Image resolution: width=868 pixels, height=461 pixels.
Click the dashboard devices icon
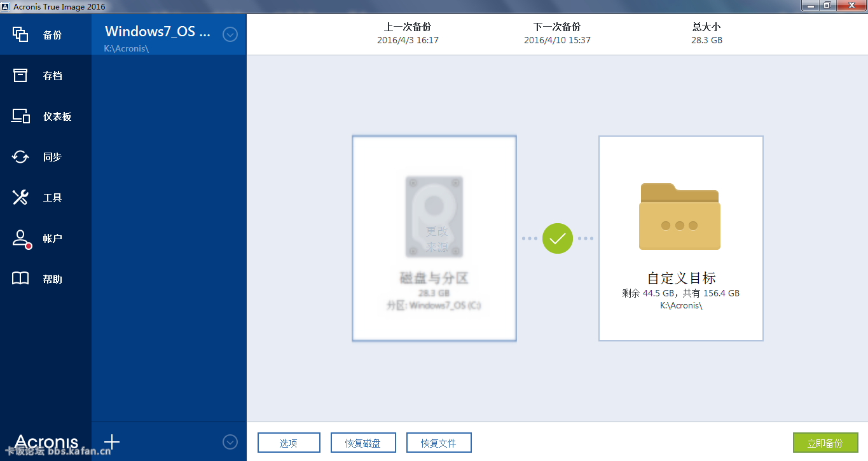click(21, 116)
